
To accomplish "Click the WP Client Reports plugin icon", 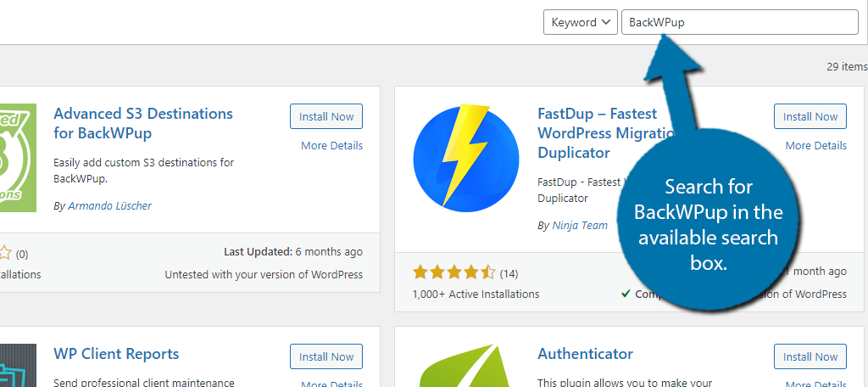I will click(19, 366).
